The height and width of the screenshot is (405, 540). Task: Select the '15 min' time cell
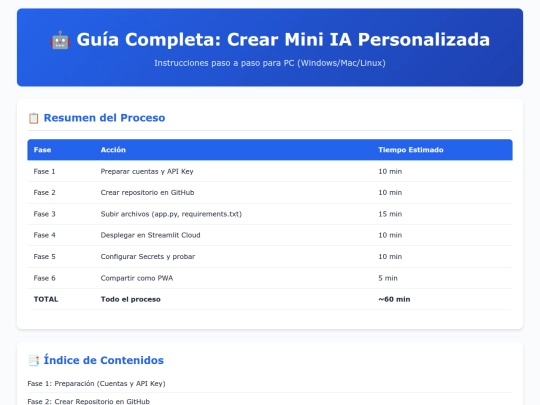click(390, 214)
